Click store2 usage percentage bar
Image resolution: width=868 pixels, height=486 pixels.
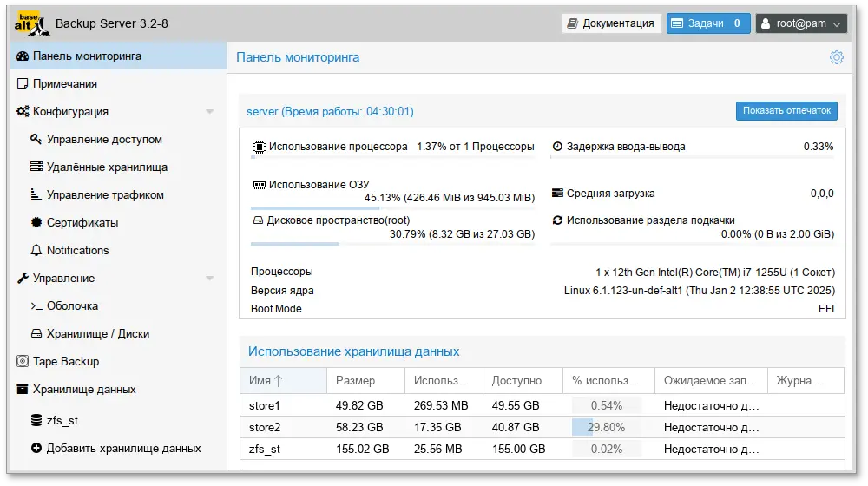point(606,427)
